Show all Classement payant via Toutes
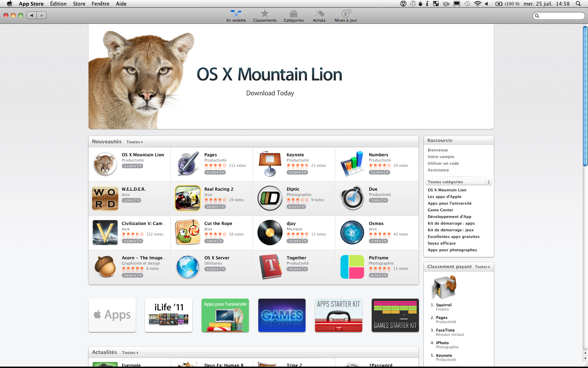The height and width of the screenshot is (368, 588). (482, 267)
